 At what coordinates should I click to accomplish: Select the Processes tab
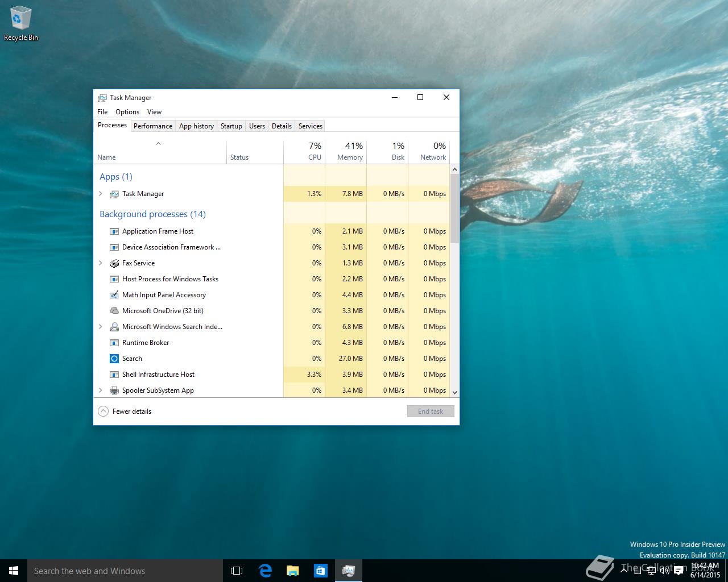112,125
